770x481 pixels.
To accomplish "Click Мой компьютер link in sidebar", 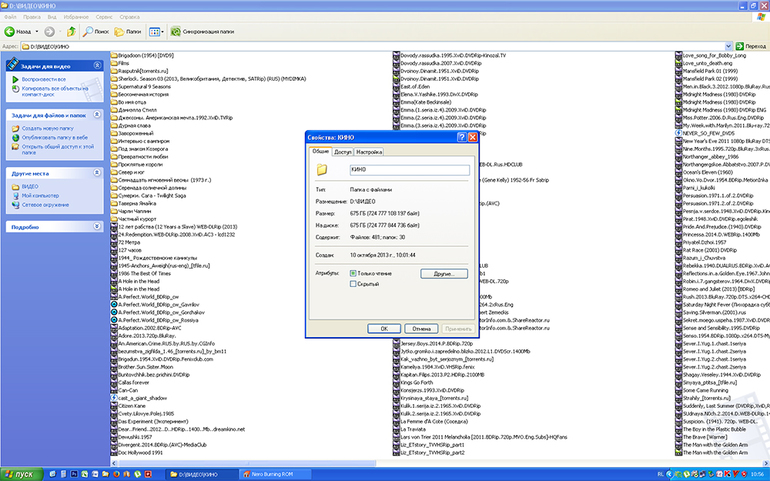I will pos(40,194).
